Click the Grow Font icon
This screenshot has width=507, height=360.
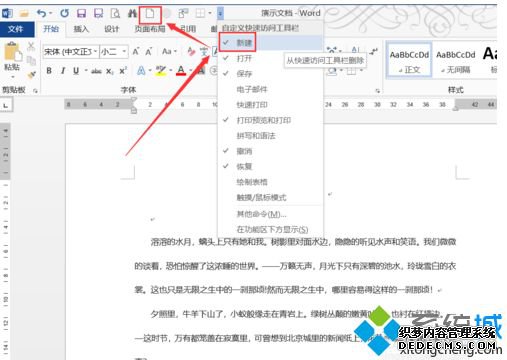136,52
